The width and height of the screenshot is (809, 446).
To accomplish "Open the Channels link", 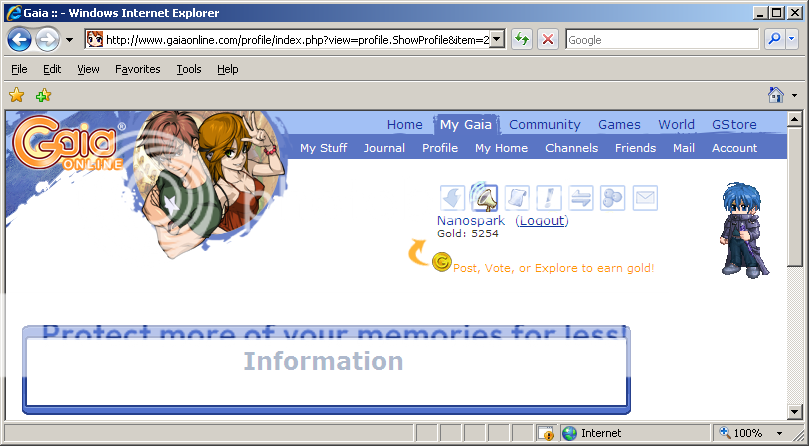I will click(571, 148).
